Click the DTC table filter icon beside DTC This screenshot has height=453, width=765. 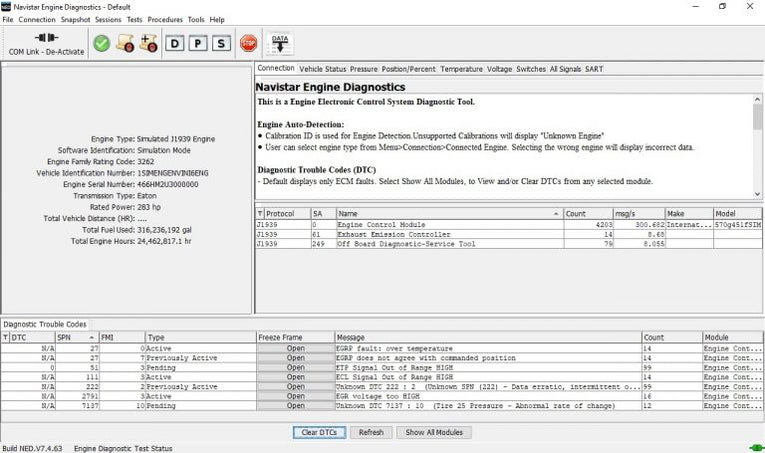tap(5, 337)
